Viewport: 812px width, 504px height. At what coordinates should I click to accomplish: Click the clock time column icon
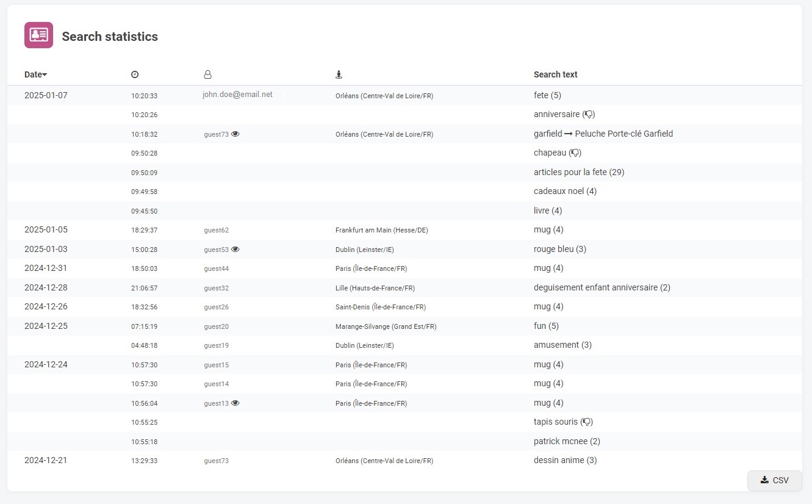pos(135,74)
